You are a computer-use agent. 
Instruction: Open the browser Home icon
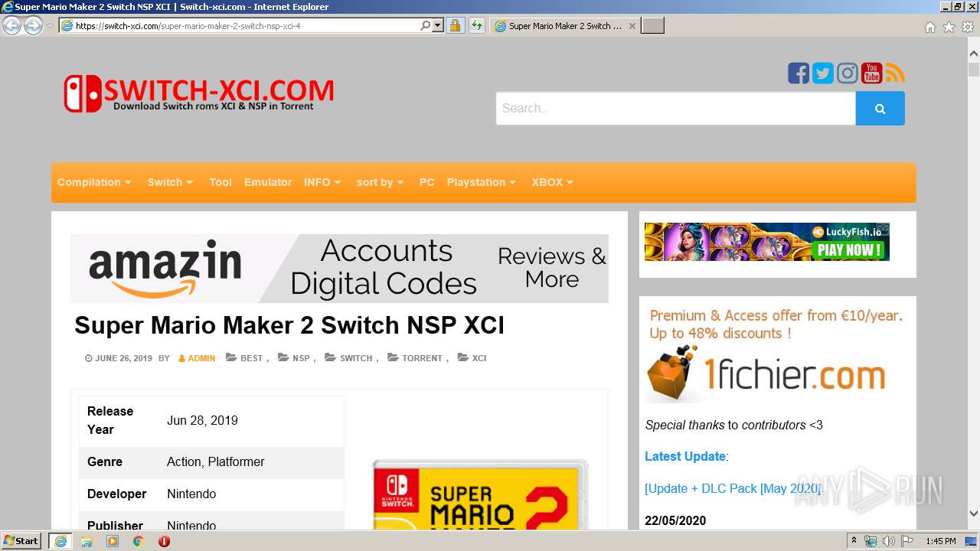pyautogui.click(x=929, y=27)
